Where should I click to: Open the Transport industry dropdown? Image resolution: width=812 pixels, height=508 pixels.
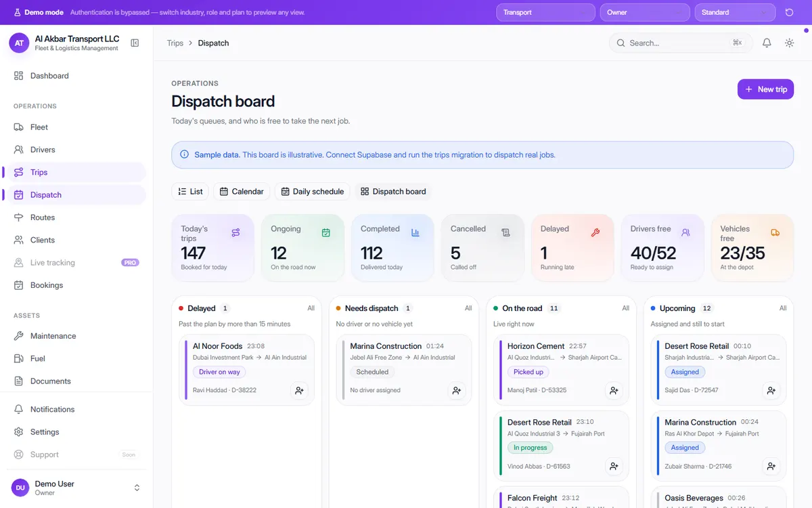pyautogui.click(x=545, y=12)
